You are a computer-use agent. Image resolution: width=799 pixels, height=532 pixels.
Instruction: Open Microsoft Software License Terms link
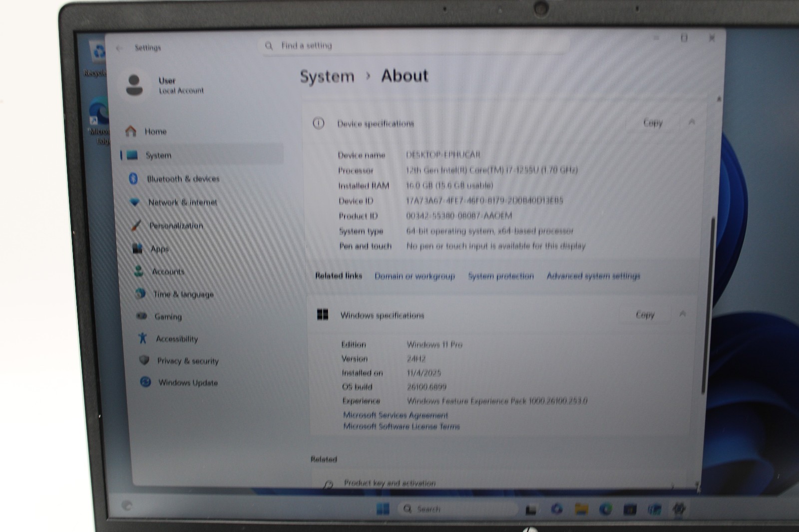pos(401,426)
